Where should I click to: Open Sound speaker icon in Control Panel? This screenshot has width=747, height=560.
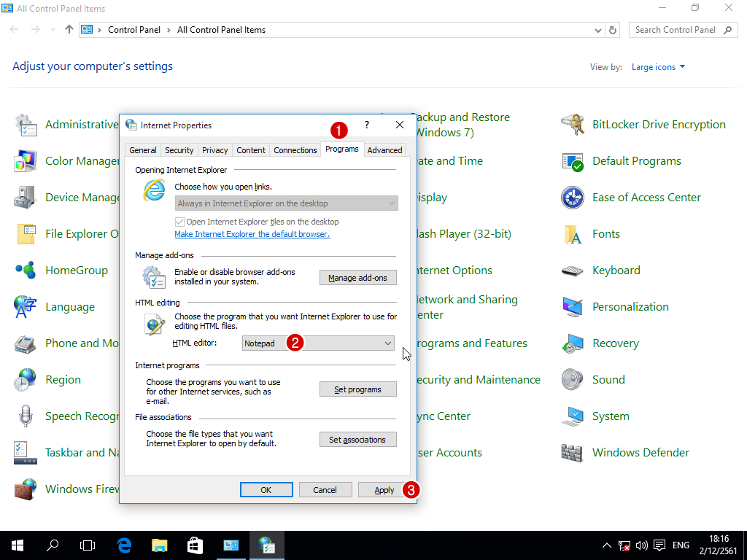(x=572, y=379)
